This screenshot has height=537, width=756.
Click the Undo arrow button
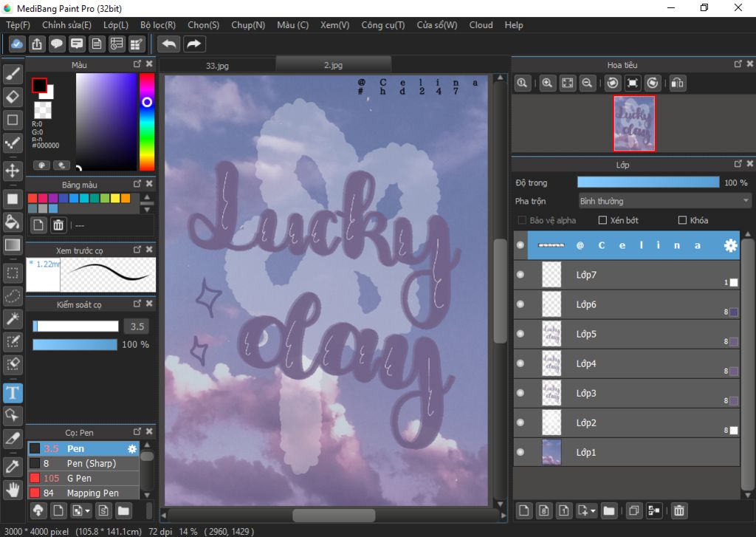[x=169, y=44]
